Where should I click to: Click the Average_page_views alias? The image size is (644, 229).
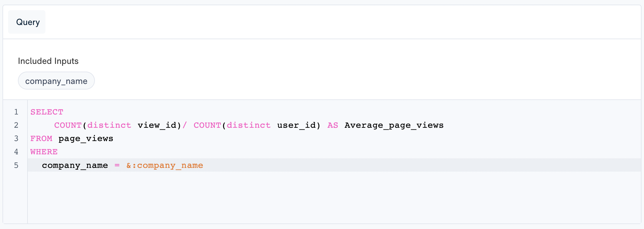pyautogui.click(x=394, y=125)
